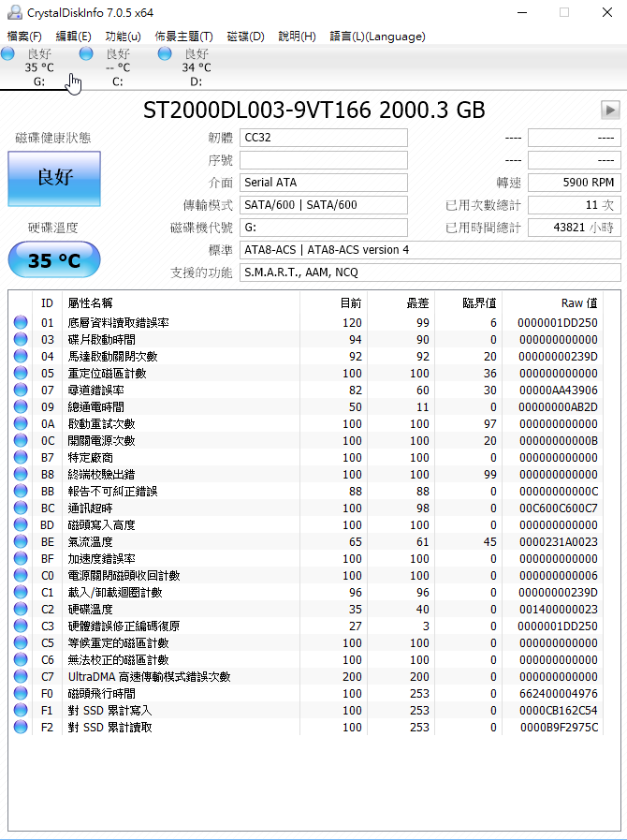Viewport: 627px width, 840px height.
Task: Click the status orb for attribute C2 硬碟溫度
Action: 21,610
